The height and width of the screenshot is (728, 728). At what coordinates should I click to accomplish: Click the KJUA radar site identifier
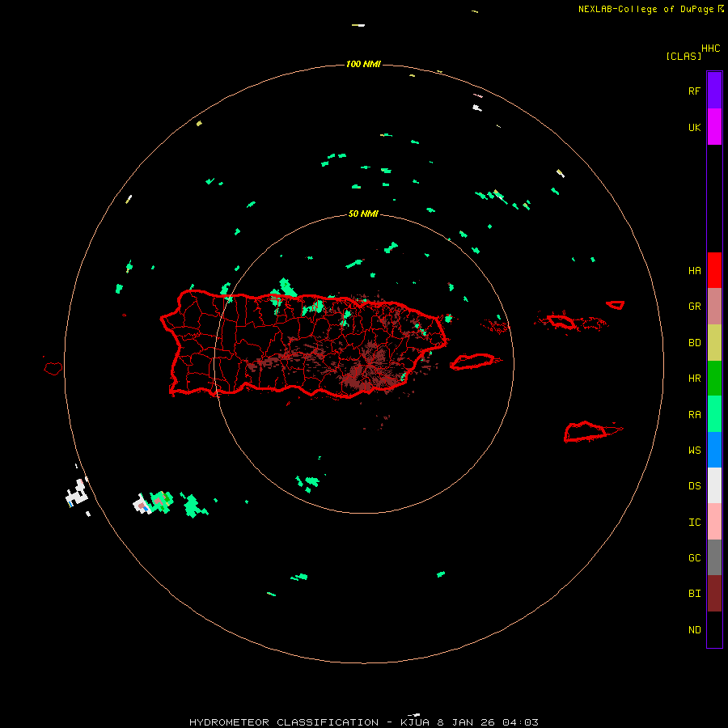click(x=417, y=722)
